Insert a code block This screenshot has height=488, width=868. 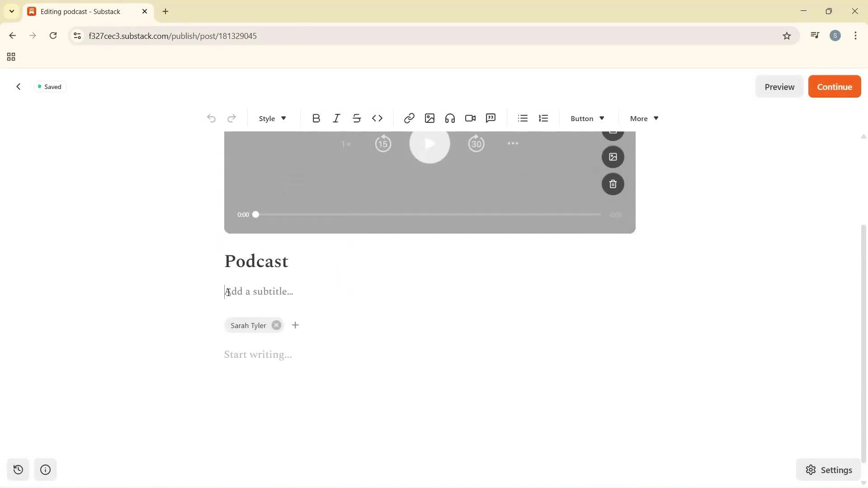coord(378,118)
